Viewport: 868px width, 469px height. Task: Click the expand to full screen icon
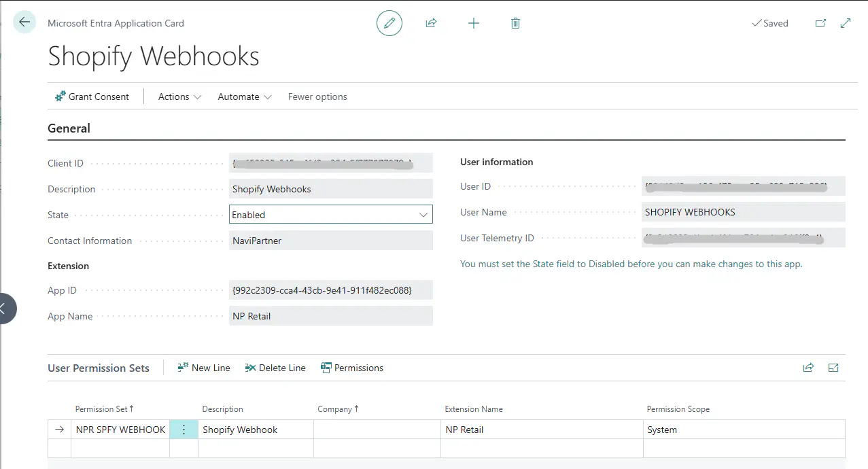(846, 23)
